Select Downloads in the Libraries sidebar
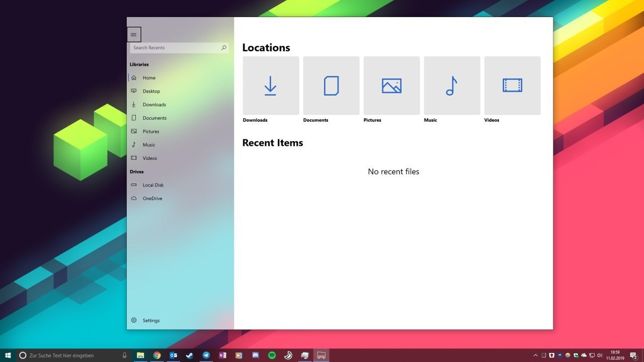 coord(154,105)
